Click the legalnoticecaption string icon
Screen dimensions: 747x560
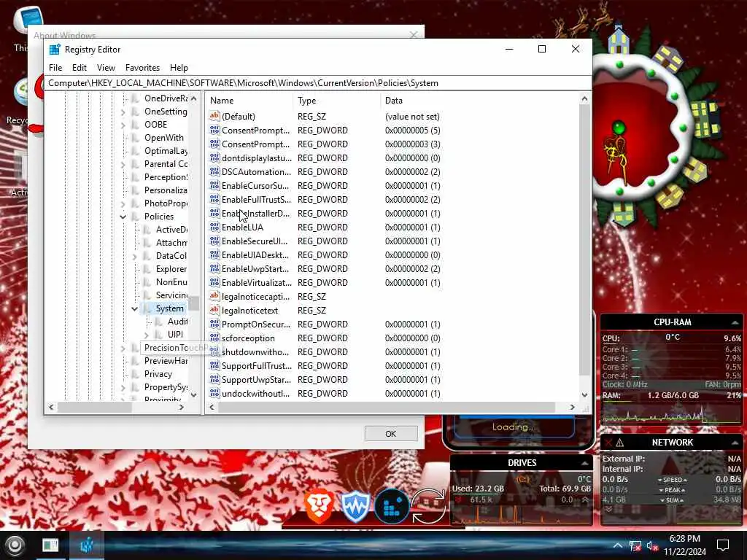[214, 296]
